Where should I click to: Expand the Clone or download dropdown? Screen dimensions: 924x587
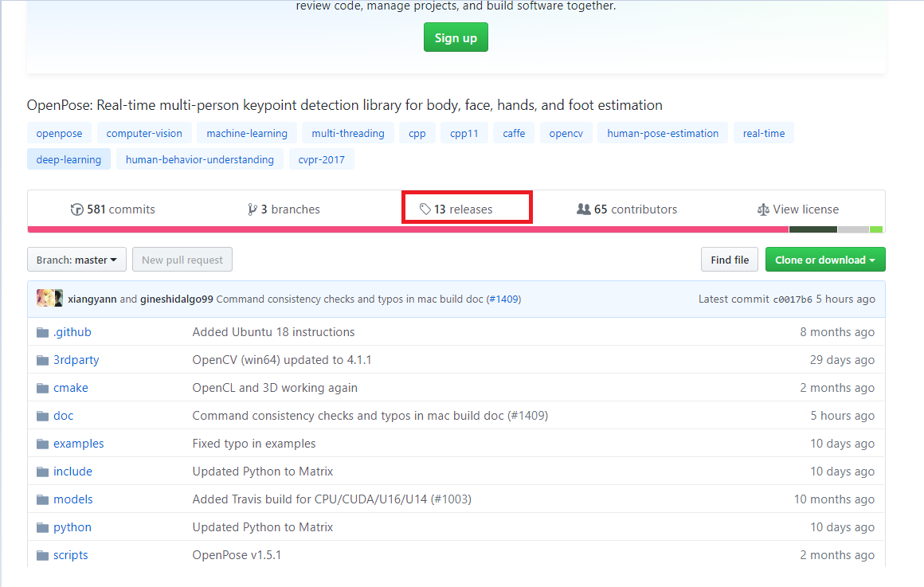[825, 260]
